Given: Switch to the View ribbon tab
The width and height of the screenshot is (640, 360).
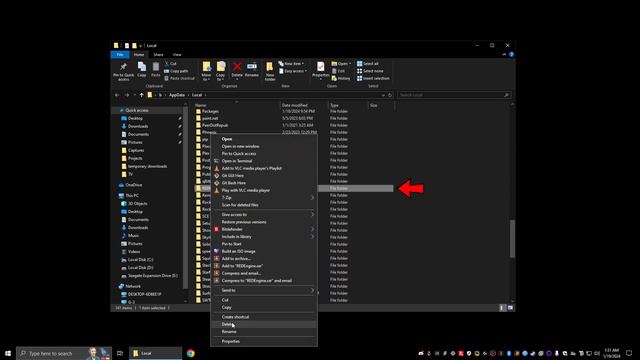Looking at the screenshot, I should (177, 55).
